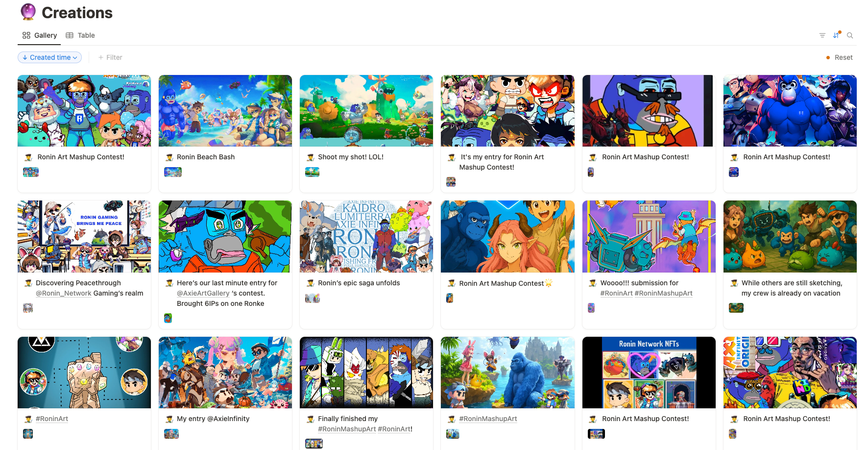868x450 pixels.
Task: Open the @AxieArtGallery mention link
Action: click(203, 293)
